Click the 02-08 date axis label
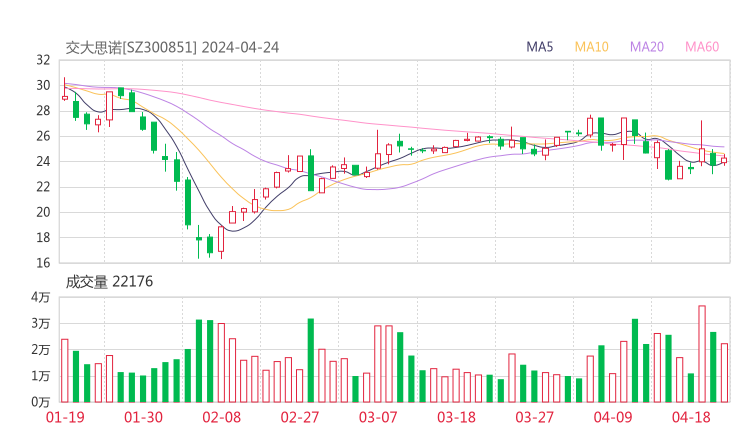Viewport: 740px width, 440px height. (222, 417)
